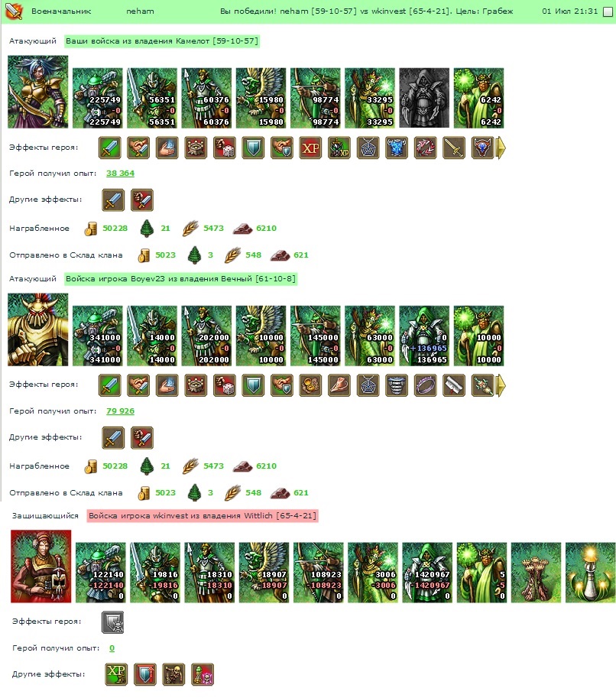Open the 38 364 hero experience link
The image size is (616, 698).
click(120, 174)
